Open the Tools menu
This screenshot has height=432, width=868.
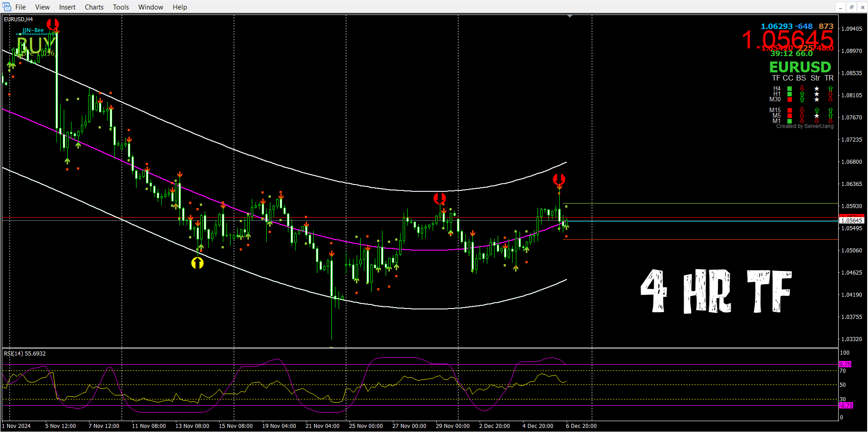pos(121,7)
